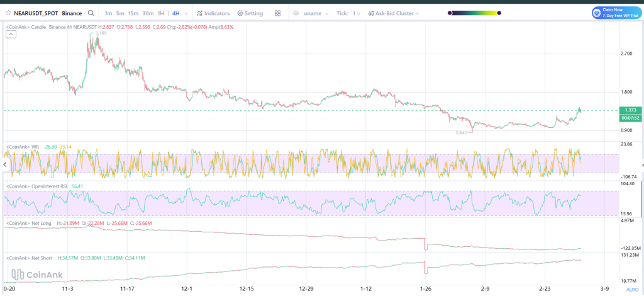Collapse the Candle legend with caret button
This screenshot has width=644, height=296.
11,35
